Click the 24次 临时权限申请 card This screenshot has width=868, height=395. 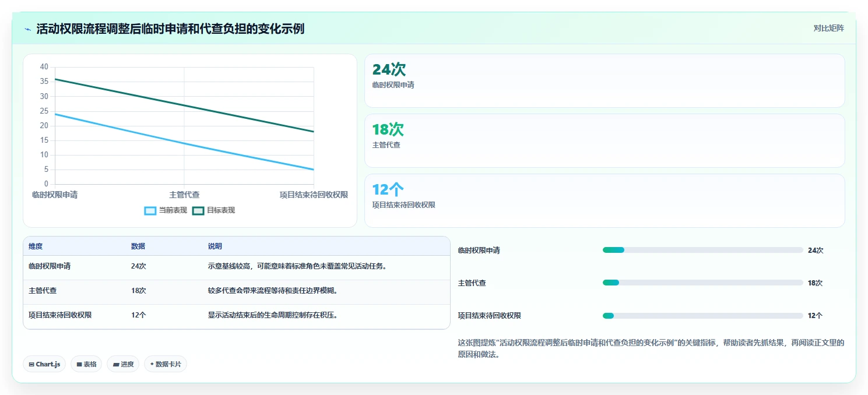605,80
